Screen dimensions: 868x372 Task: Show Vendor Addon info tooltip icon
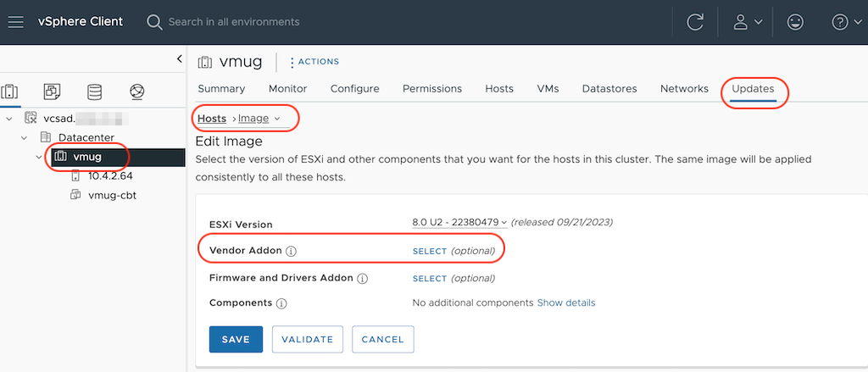click(x=292, y=252)
